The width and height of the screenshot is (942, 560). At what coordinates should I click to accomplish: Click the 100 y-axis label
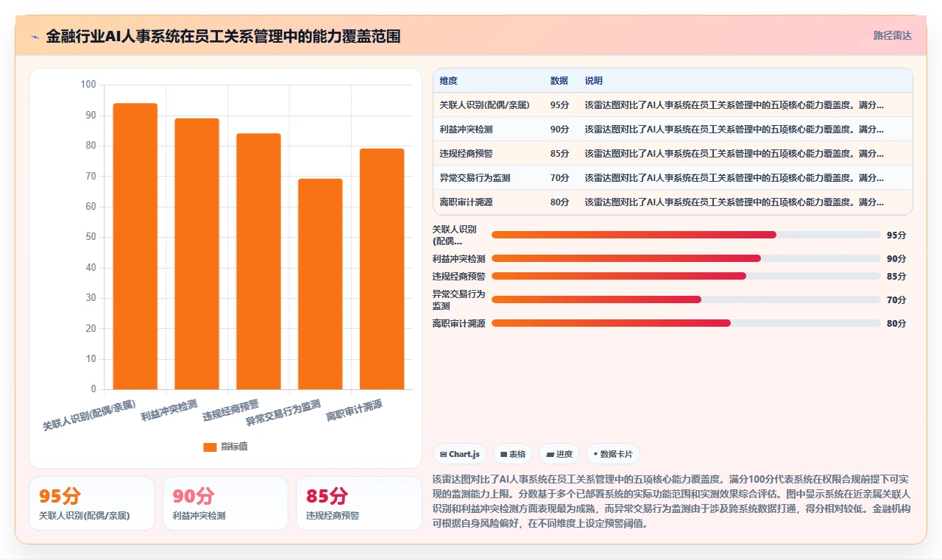[x=88, y=85]
